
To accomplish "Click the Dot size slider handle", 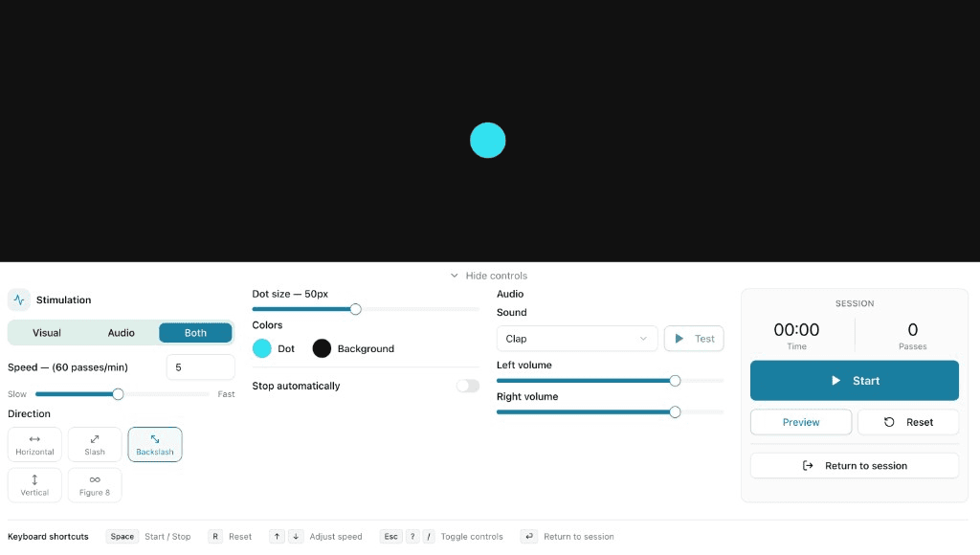I will pos(356,309).
